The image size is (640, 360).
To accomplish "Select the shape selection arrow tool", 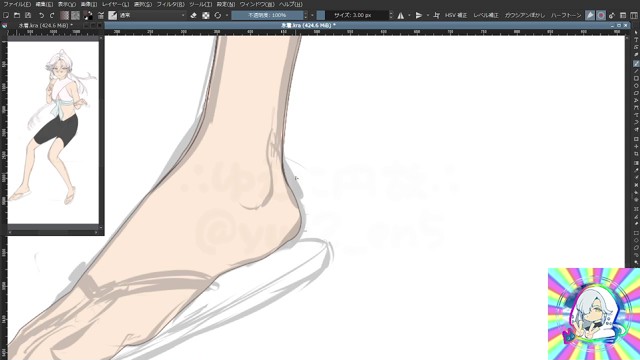I will coord(636,33).
